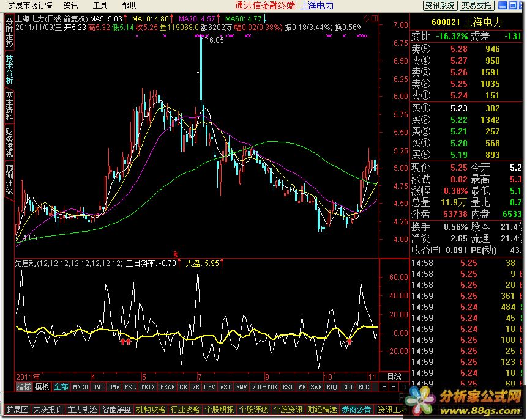Switch indicator to ASI
The height and width of the screenshot is (420, 527).
coord(225,387)
